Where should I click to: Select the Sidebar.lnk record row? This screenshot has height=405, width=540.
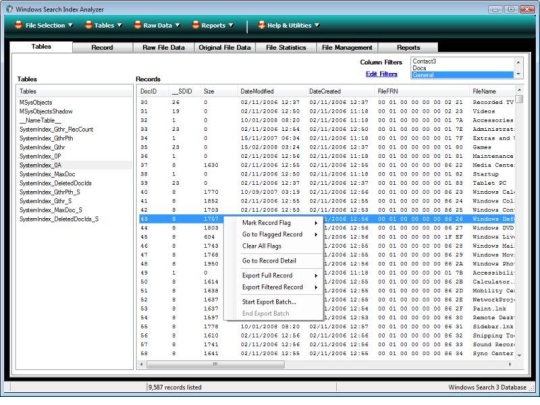coord(326,326)
